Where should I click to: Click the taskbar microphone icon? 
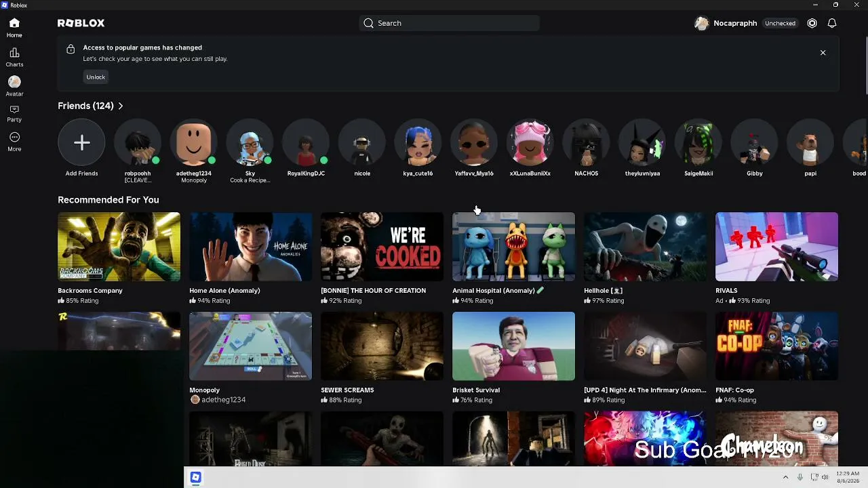coord(800,477)
